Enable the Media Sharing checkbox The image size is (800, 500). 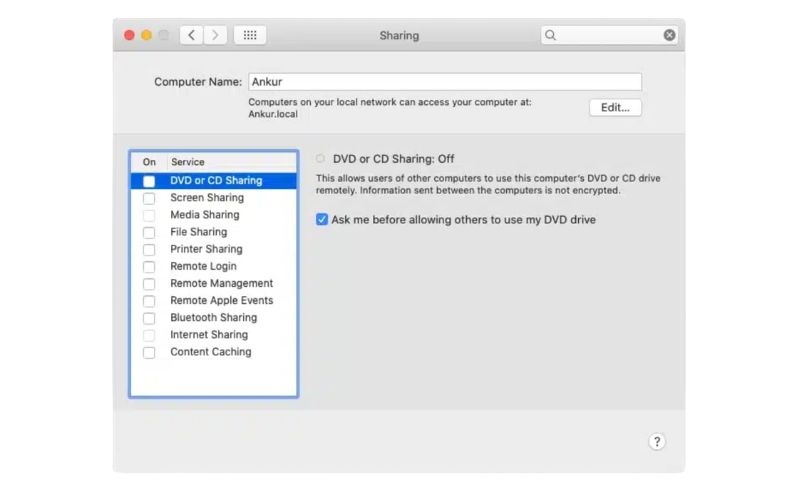(x=149, y=215)
